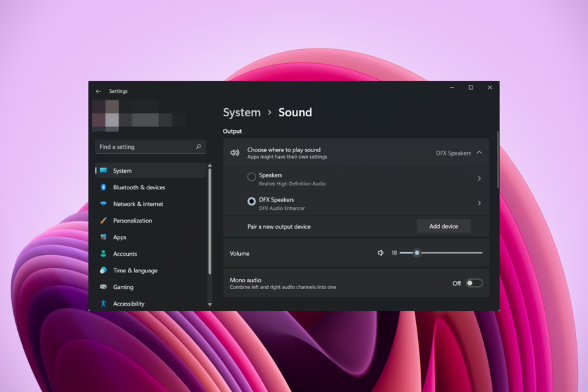Screen dimensions: 588x392
Task: Click the Personalization paintbrush icon
Action: 104,221
